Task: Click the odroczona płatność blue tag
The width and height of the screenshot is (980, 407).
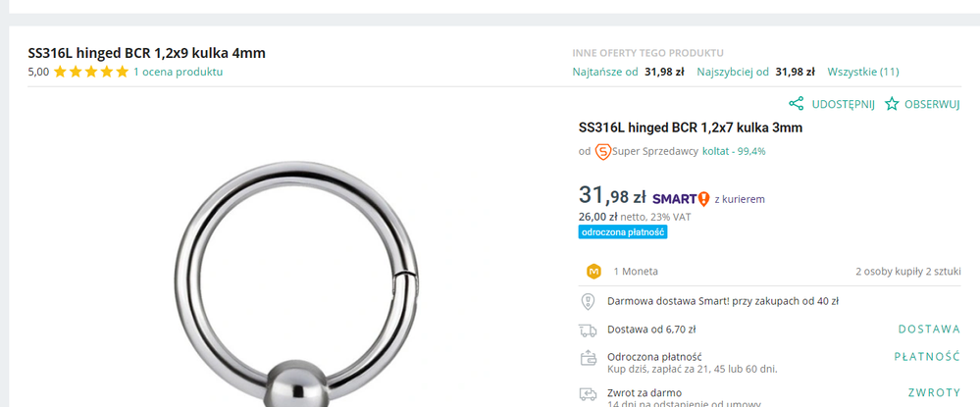Action: (x=623, y=232)
